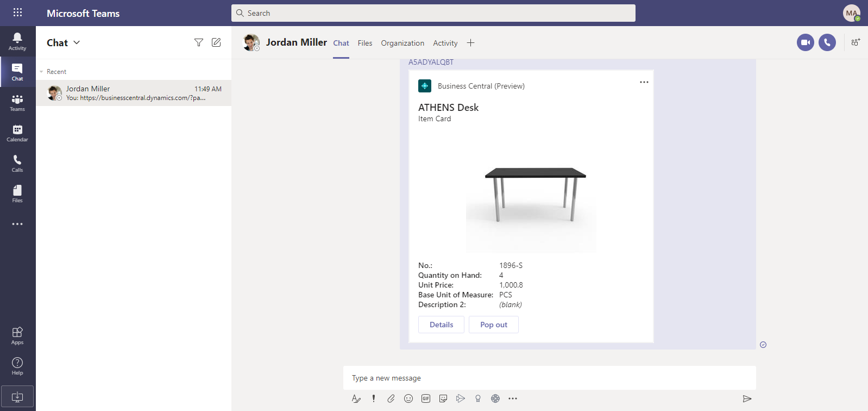Click the Type a new message field
This screenshot has height=411, width=868.
coord(549,378)
